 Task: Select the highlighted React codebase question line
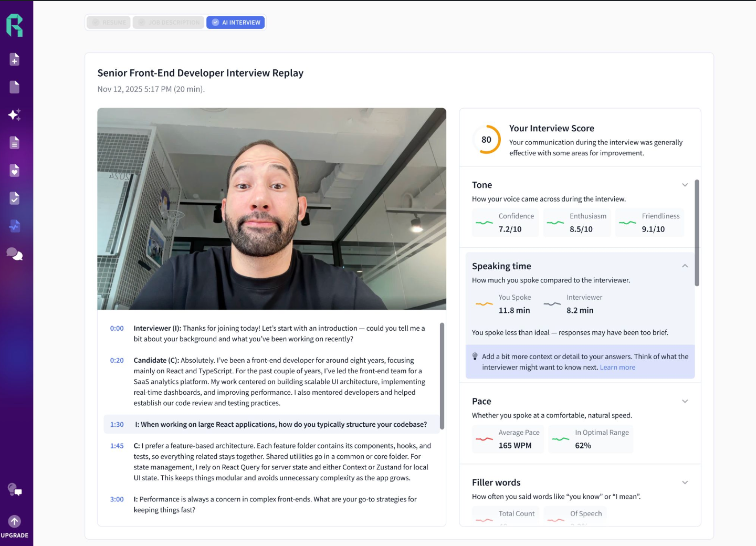(x=271, y=425)
